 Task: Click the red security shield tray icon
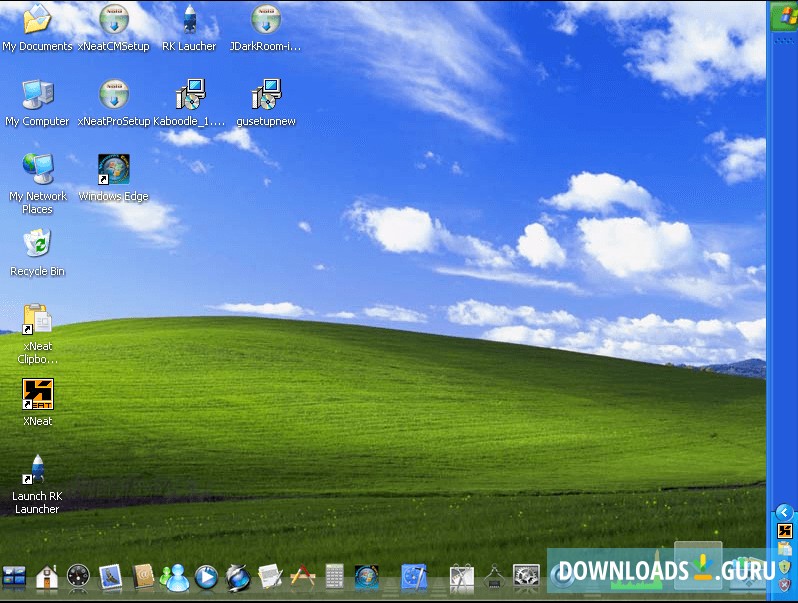pyautogui.click(x=784, y=584)
